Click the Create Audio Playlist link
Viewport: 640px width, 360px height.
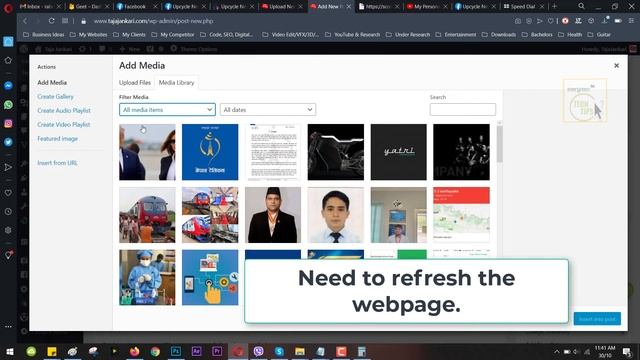pyautogui.click(x=64, y=110)
